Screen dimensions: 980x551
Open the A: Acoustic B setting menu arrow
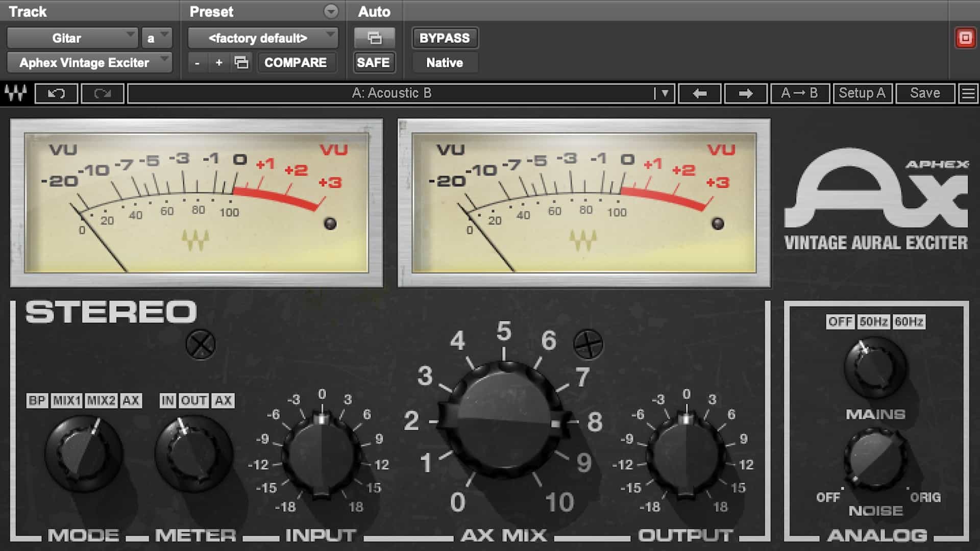pyautogui.click(x=665, y=93)
